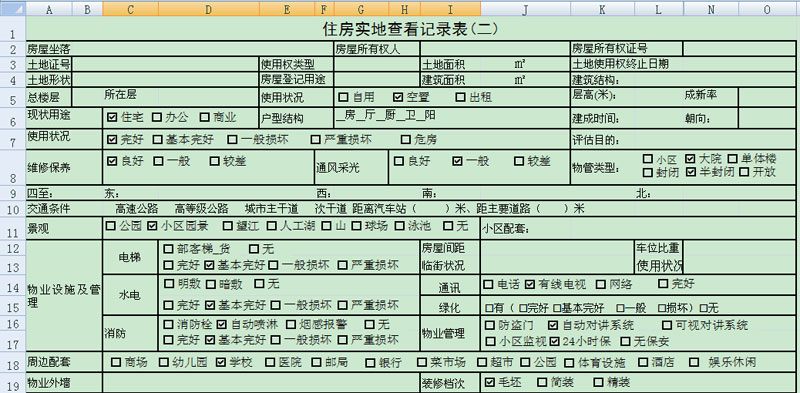Uncheck the 空置 checkbox
Screen dimensions: 800x393
pyautogui.click(x=398, y=96)
